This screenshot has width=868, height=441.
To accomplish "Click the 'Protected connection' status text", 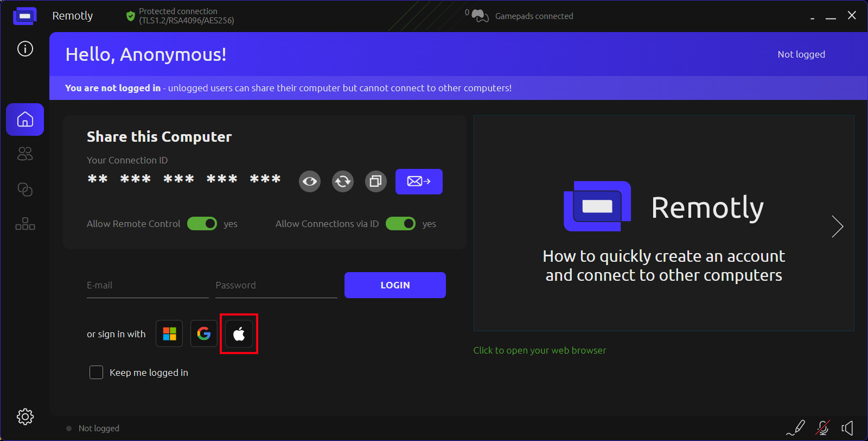I will point(186,16).
